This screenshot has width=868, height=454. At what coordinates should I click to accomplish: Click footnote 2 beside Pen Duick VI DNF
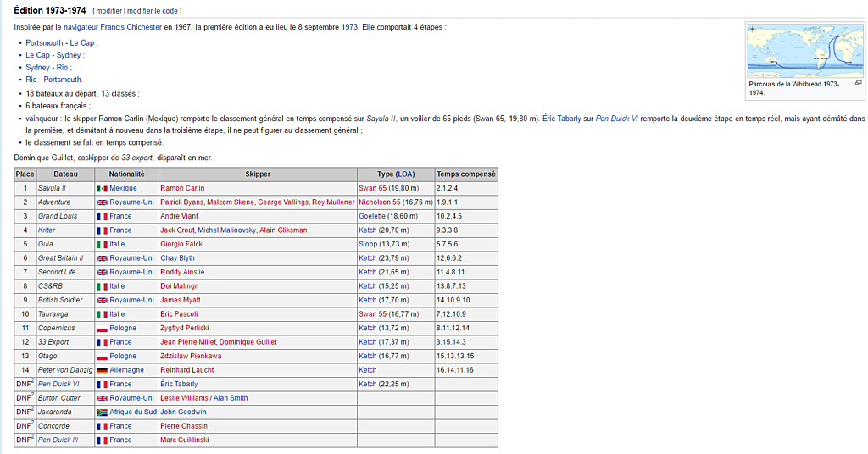tap(33, 381)
